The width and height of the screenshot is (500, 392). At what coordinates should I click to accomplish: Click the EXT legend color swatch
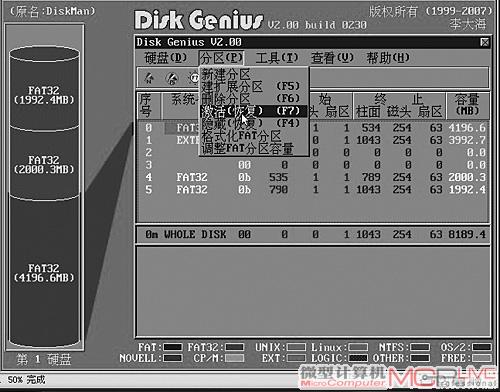[296, 358]
